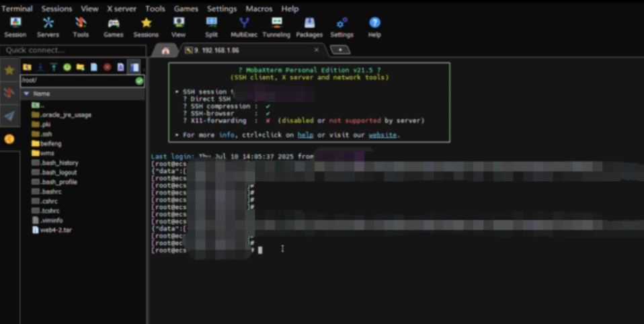
Task: Refresh the SFTP folder with green icon
Action: click(67, 67)
